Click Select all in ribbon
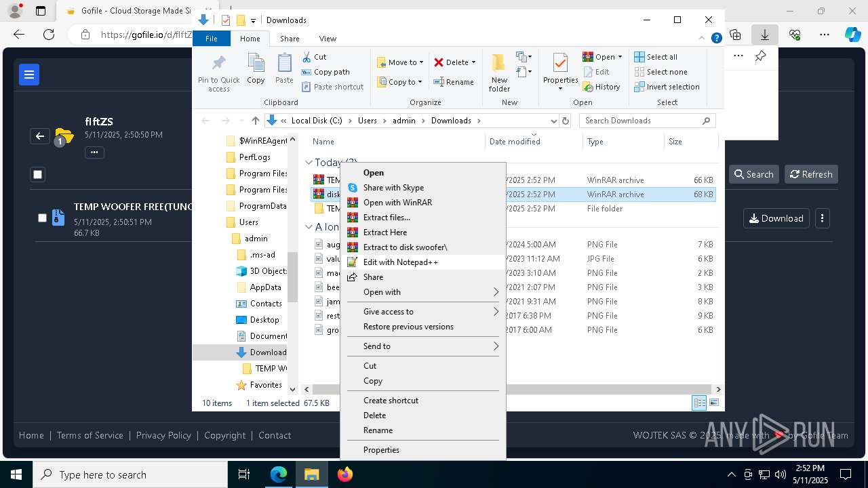 coord(656,57)
